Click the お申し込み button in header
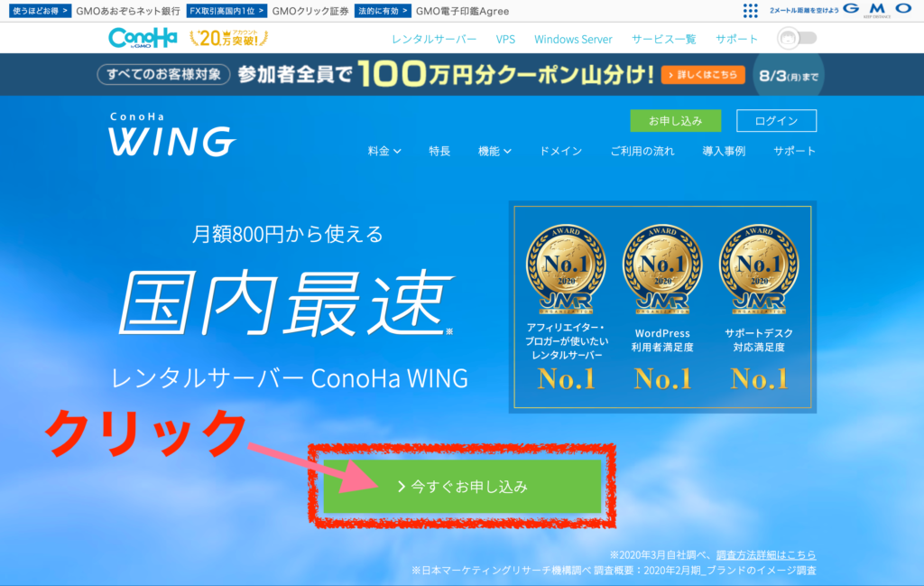Screen dimensions: 924x586 point(675,121)
